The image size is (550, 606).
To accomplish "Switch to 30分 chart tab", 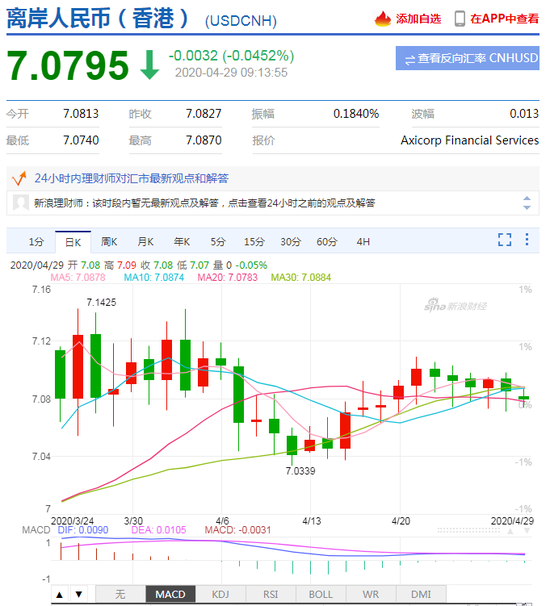I will coord(291,242).
